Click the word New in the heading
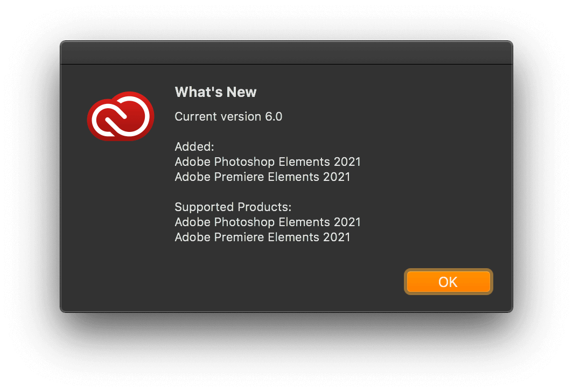Screen dimensions: 573x392 pos(242,92)
